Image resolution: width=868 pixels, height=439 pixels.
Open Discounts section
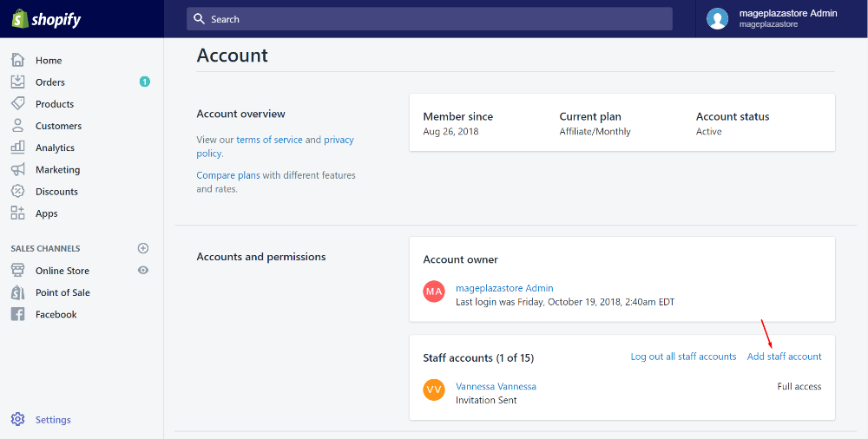pyautogui.click(x=56, y=192)
